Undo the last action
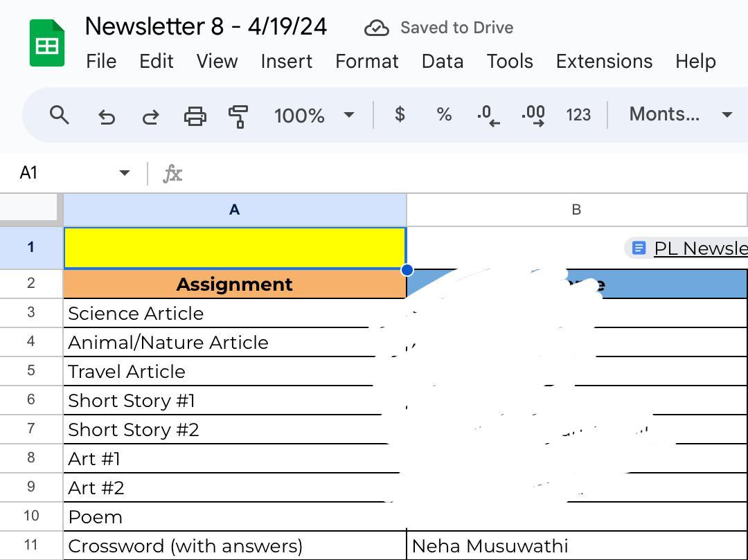The height and width of the screenshot is (560, 748). [x=107, y=116]
